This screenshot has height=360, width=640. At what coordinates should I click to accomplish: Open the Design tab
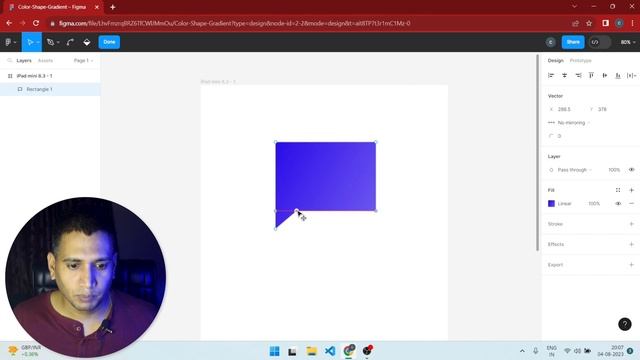point(555,60)
